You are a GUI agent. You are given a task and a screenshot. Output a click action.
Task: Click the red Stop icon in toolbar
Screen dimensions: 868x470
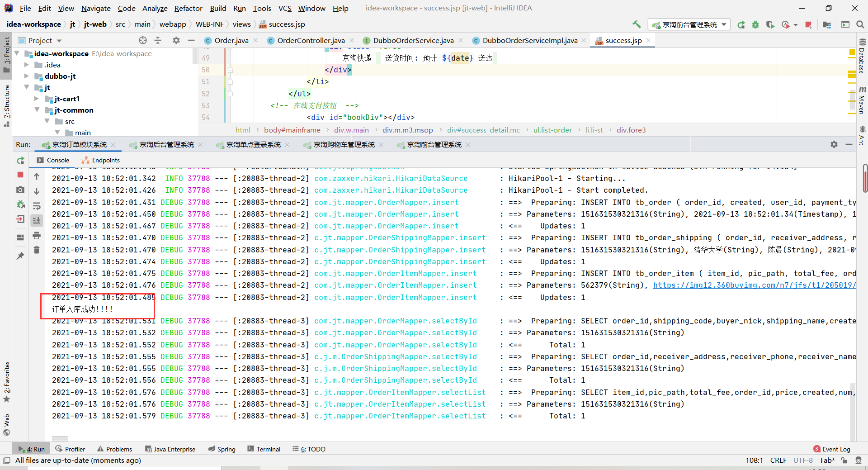(x=808, y=24)
